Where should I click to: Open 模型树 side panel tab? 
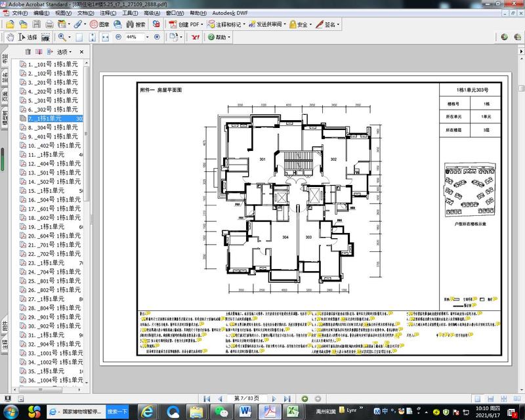5,117
